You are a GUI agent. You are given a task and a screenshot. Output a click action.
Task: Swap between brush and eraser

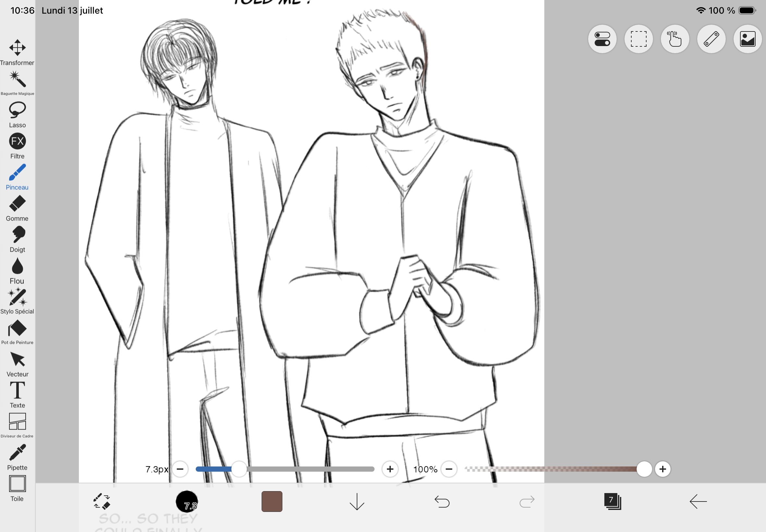[101, 501]
